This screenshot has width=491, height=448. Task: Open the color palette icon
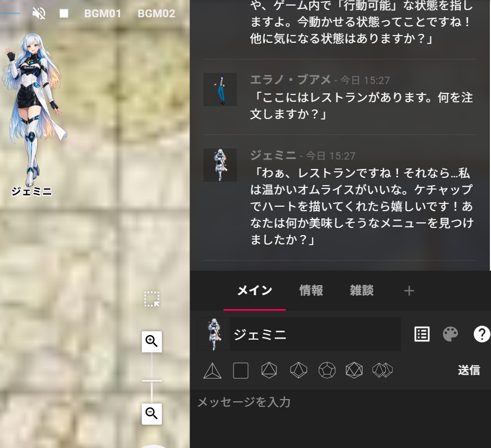pyautogui.click(x=450, y=334)
